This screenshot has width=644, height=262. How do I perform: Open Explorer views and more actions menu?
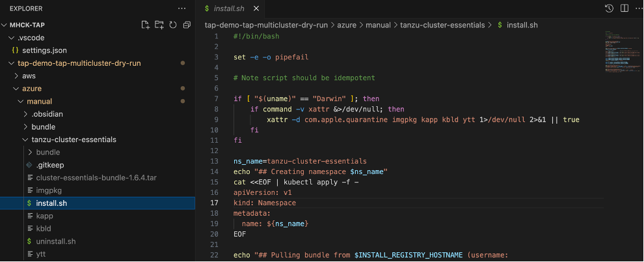tap(181, 8)
